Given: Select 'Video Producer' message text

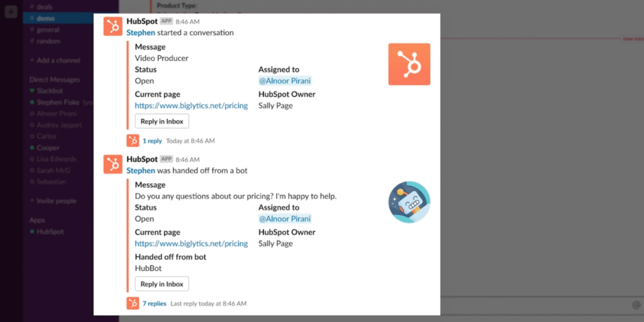Looking at the screenshot, I should coord(162,58).
